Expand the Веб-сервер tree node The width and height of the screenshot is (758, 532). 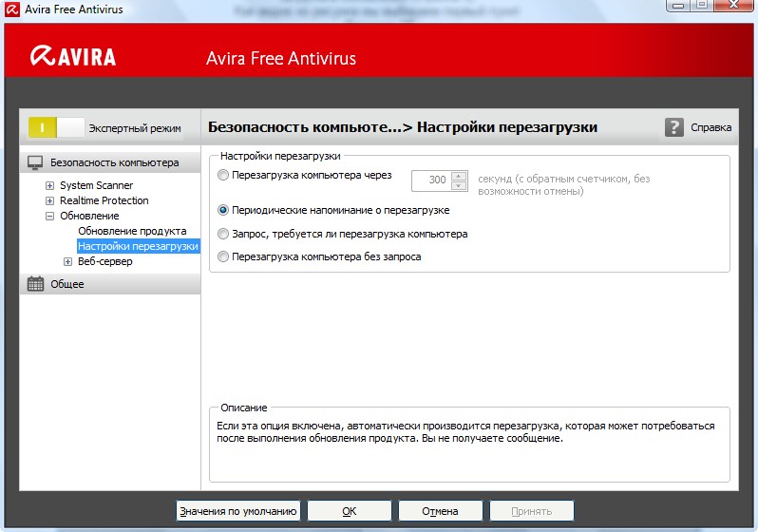67,261
